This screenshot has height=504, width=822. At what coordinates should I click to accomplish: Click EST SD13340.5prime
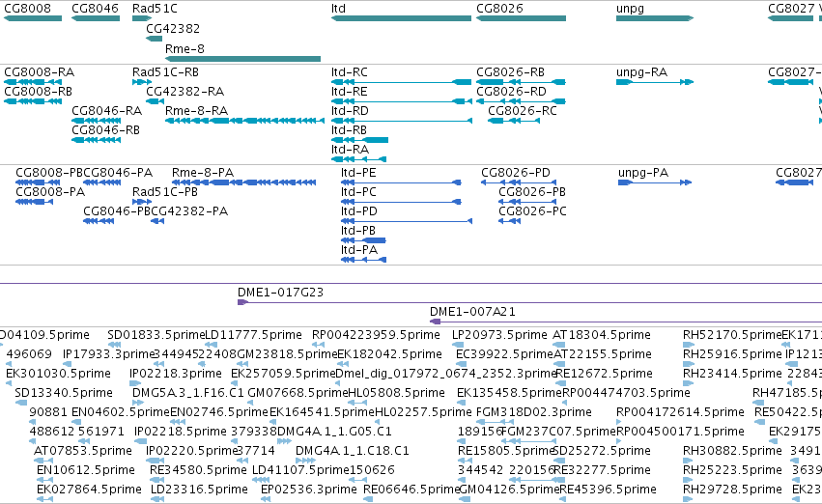[64, 393]
